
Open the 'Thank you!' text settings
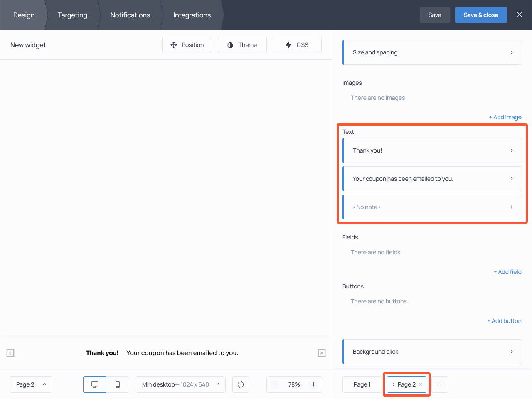point(432,150)
